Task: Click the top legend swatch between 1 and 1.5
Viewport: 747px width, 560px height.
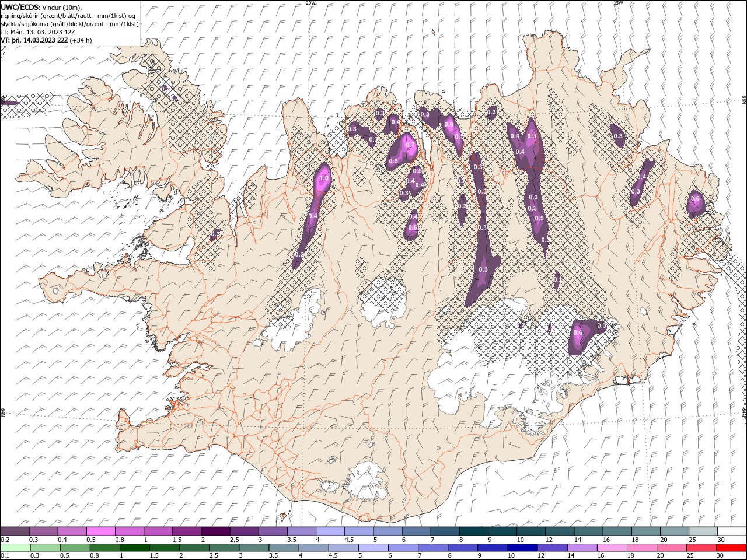Action: click(x=158, y=531)
